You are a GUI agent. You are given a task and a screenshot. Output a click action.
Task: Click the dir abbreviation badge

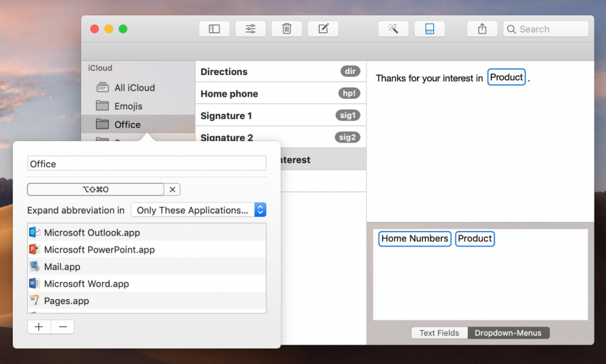350,71
